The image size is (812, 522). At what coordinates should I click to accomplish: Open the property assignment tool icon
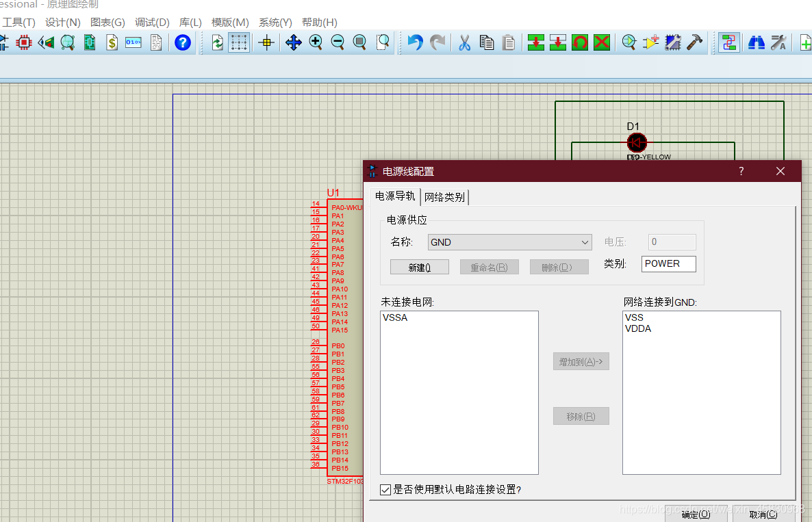(x=778, y=42)
